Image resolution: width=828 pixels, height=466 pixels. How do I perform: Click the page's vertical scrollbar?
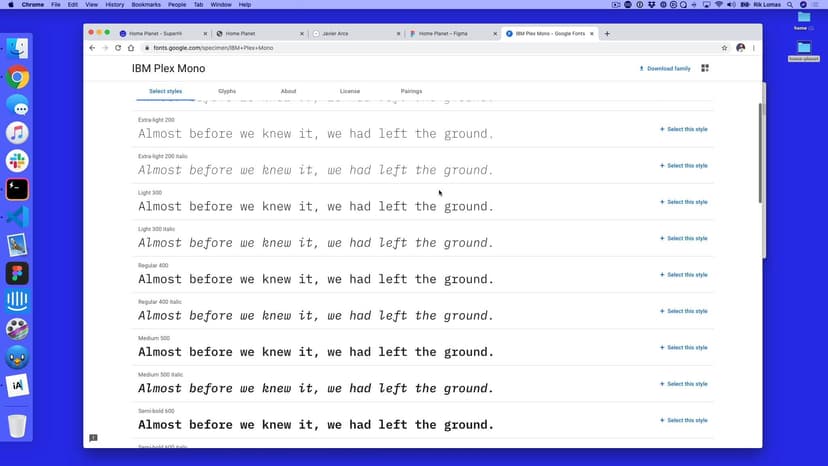759,150
